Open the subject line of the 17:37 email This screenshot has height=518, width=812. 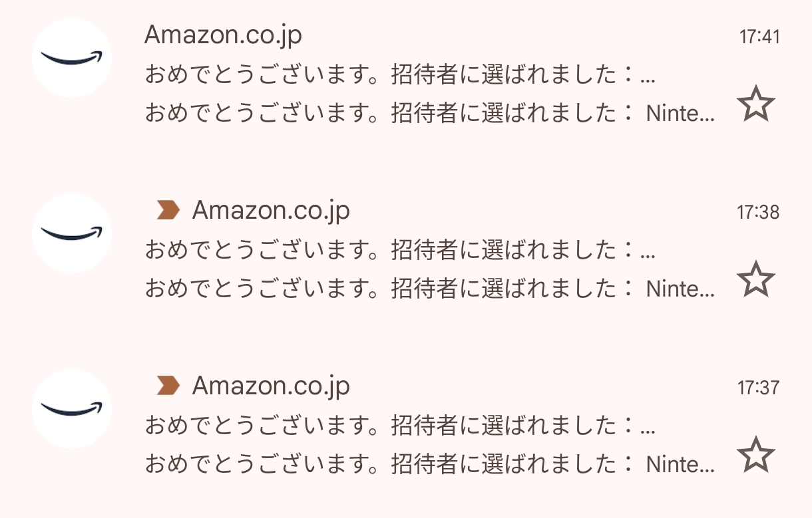[x=400, y=426]
